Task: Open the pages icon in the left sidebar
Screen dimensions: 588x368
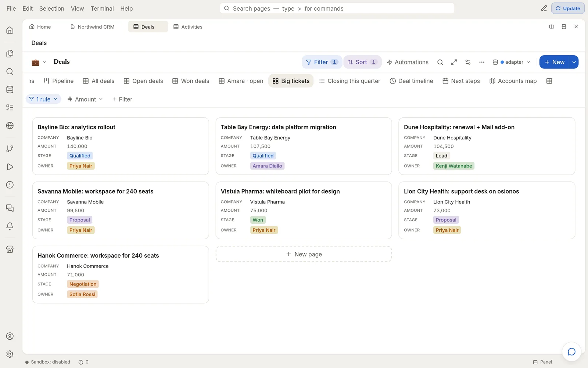Action: (10, 54)
